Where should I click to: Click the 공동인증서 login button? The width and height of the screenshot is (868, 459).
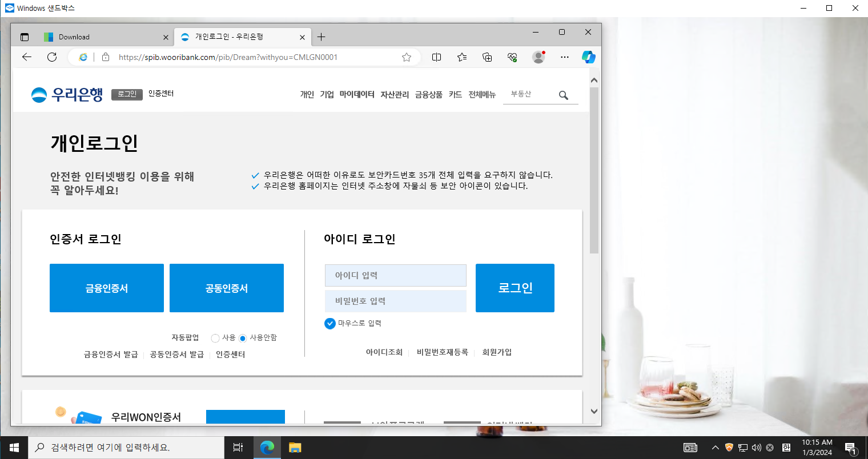coord(227,288)
